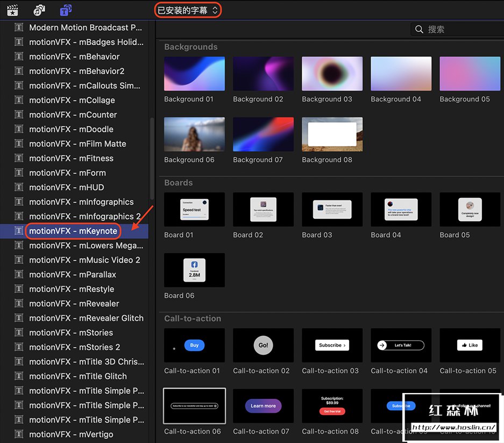This screenshot has height=443, width=504.
Task: Select the motionVFX - mStories category
Action: point(74,332)
